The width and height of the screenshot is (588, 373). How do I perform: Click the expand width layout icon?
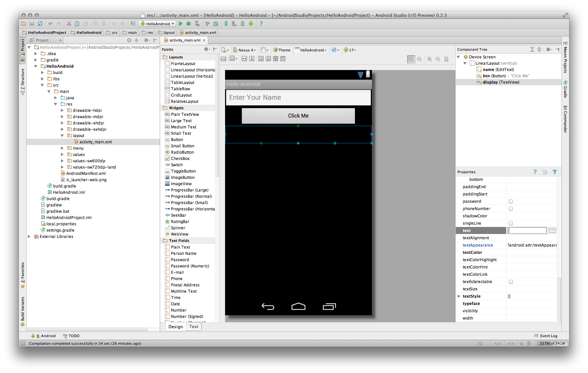244,59
